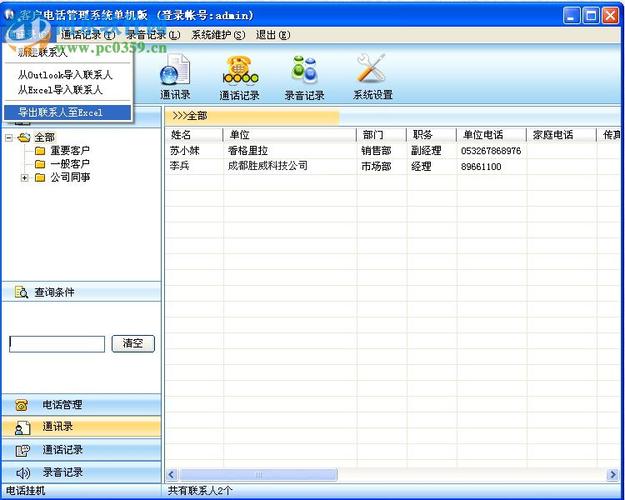
Task: Switch to 通讯录 panel in sidebar
Action: click(81, 427)
